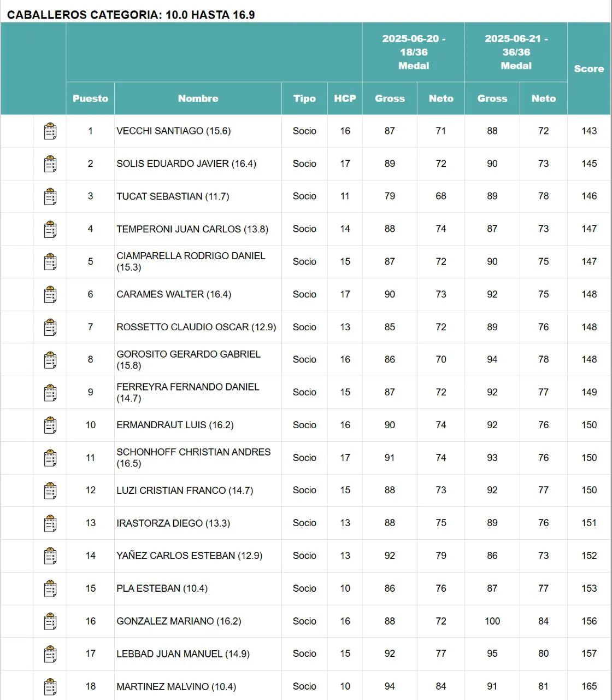View scorecard icon for Irastorza Diego

[50, 523]
